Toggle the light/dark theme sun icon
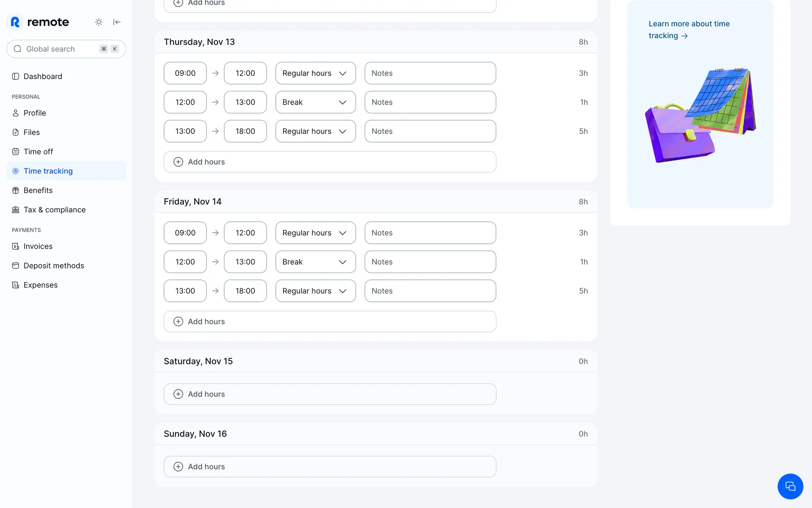The width and height of the screenshot is (812, 508). point(99,22)
